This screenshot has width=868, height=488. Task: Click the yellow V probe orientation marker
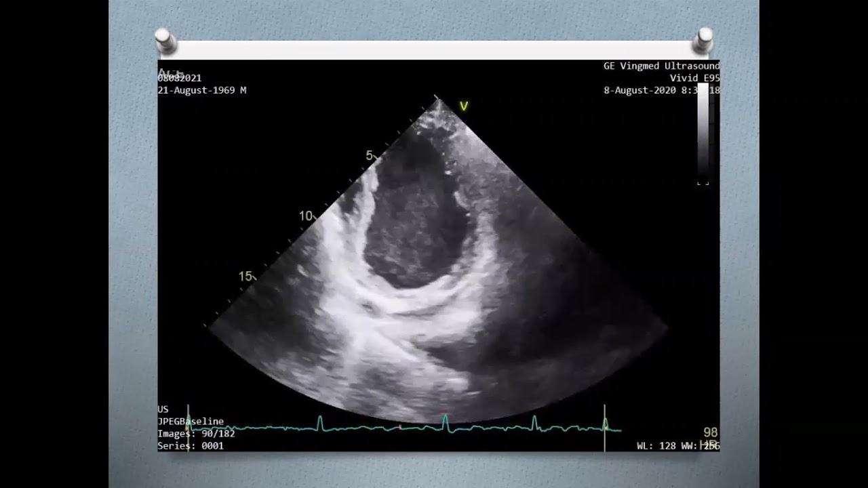coord(464,106)
